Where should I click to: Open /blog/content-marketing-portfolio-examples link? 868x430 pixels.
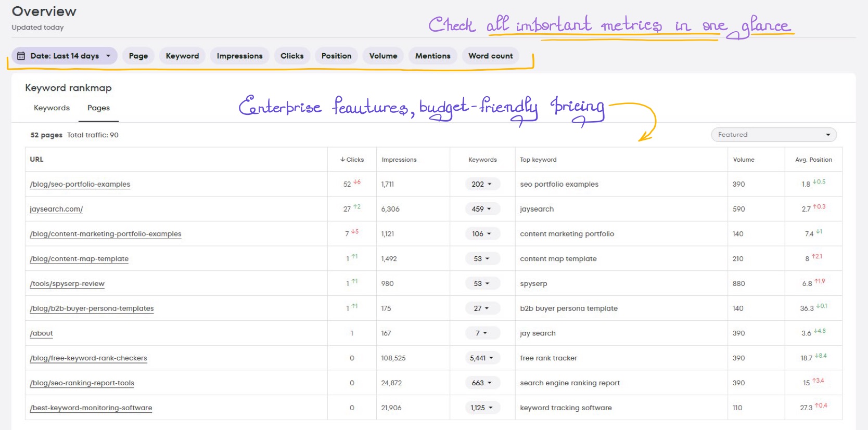(106, 234)
